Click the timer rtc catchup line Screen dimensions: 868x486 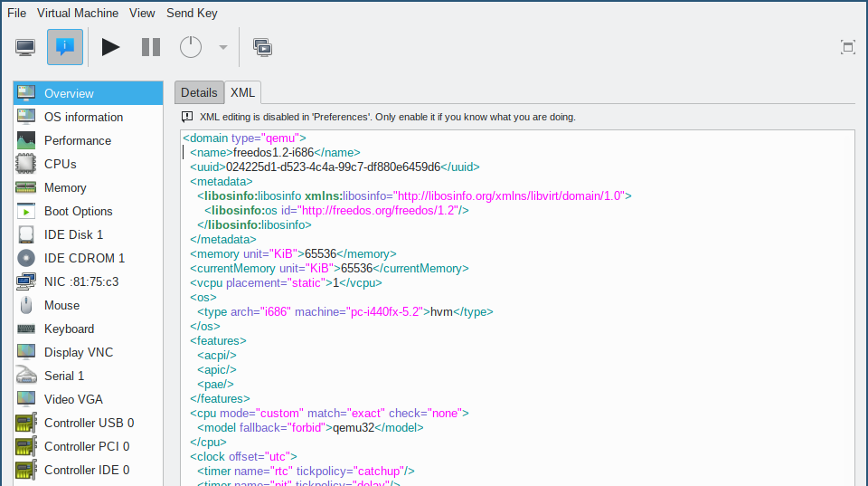coord(307,471)
